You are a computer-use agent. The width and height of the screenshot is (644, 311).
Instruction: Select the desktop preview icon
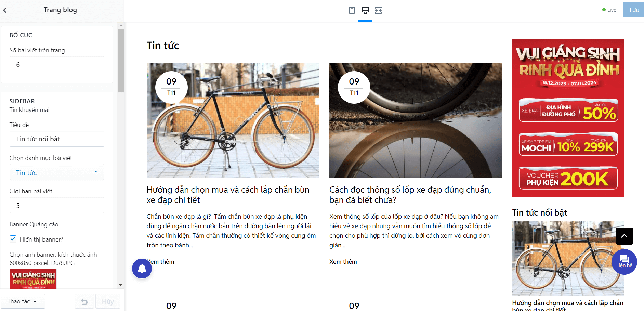(x=365, y=10)
